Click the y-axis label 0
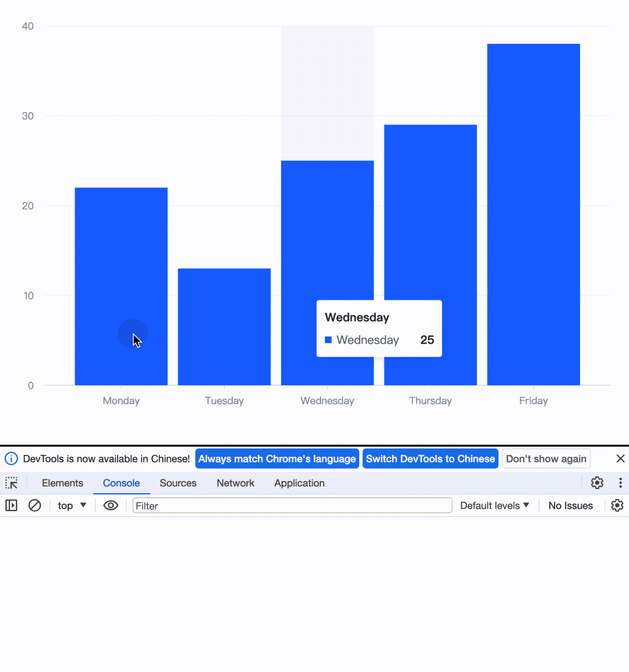629x672 pixels. [x=31, y=386]
